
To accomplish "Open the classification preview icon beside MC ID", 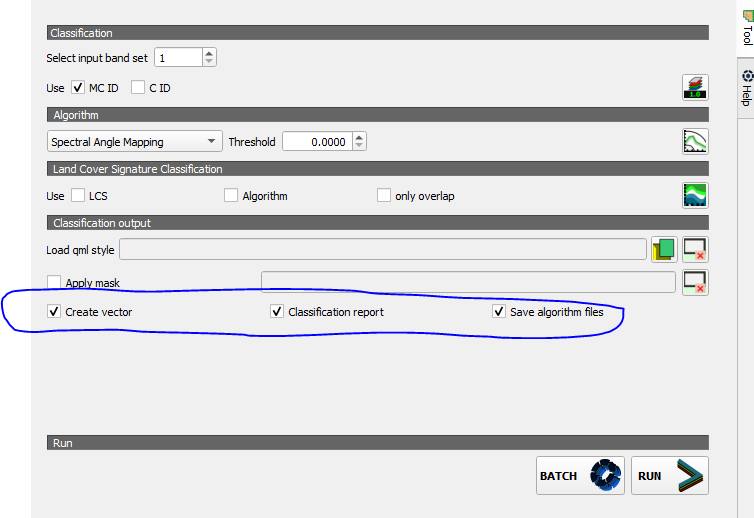I will (x=695, y=88).
